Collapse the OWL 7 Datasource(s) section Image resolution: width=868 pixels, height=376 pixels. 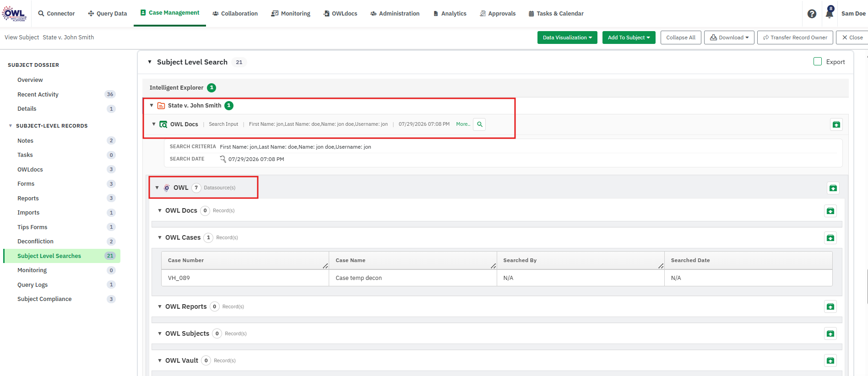(x=157, y=188)
